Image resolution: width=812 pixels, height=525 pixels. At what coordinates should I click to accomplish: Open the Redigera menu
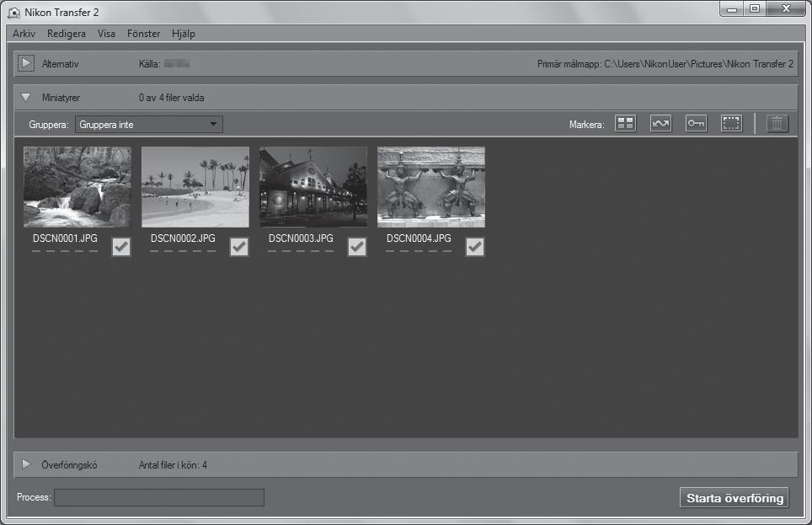tap(67, 34)
